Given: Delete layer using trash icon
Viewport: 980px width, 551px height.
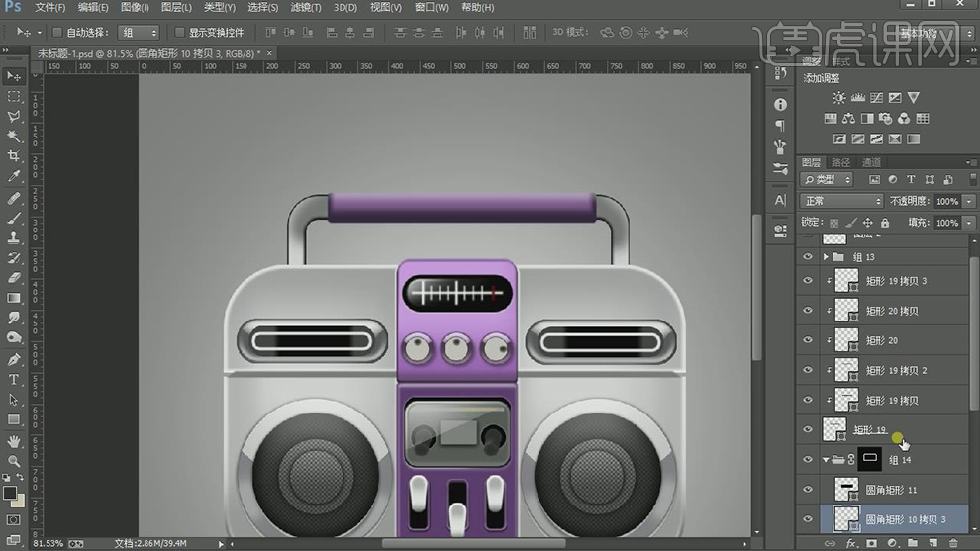Looking at the screenshot, I should point(954,543).
